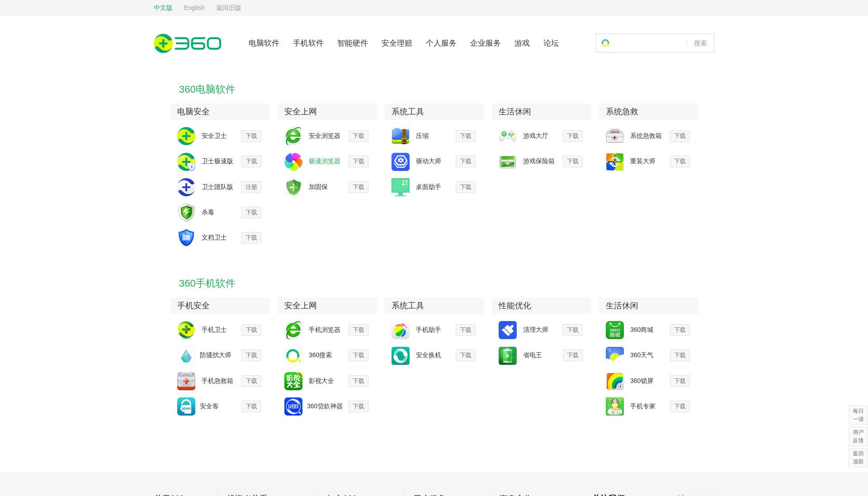Open the 每日一读 side widget
868x496 pixels.
[x=858, y=415]
